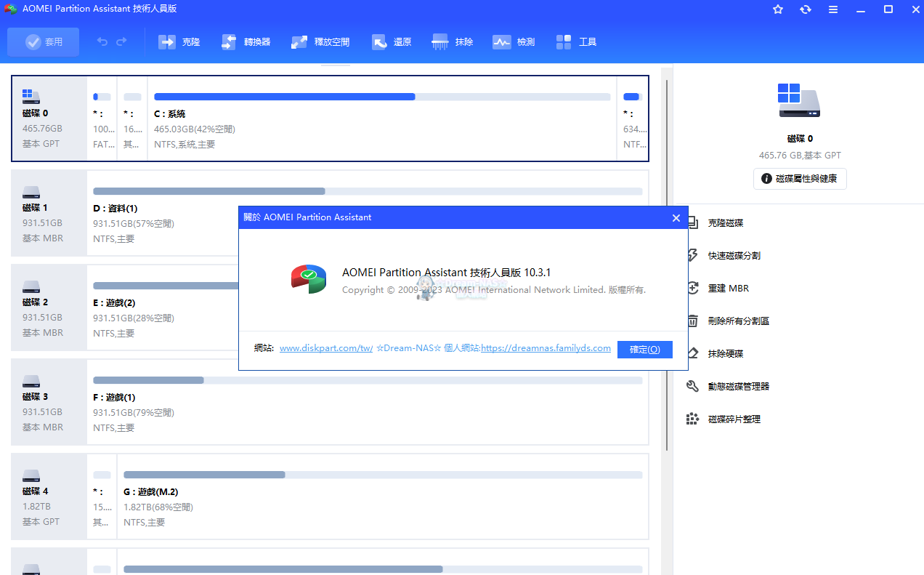Viewport: 924px width, 575px height.
Task: Click the star rating icon in titlebar
Action: [778, 9]
